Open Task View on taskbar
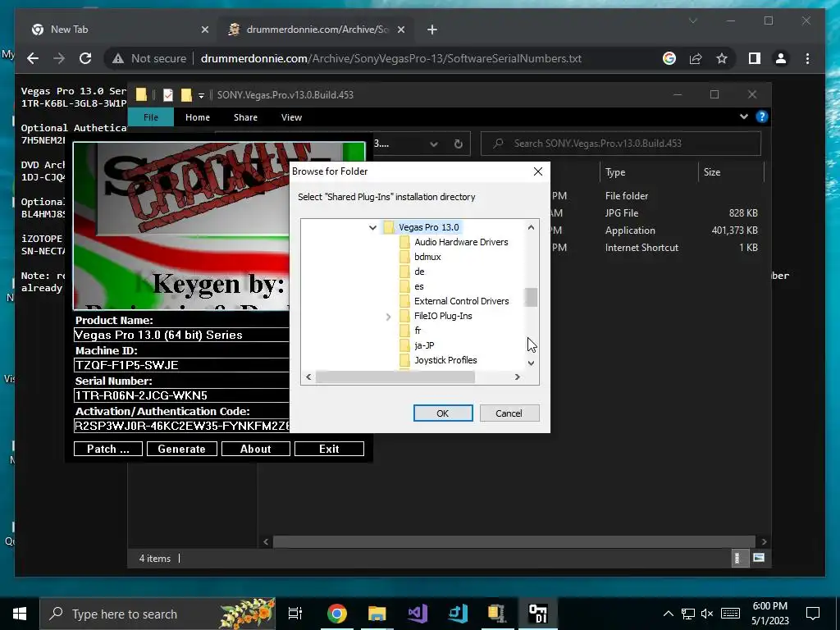This screenshot has height=630, width=840. click(295, 614)
